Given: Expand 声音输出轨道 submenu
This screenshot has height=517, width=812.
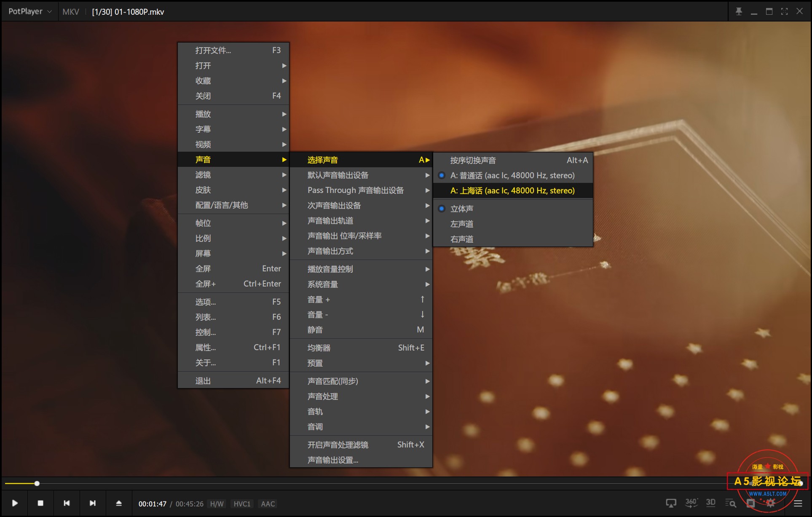Looking at the screenshot, I should click(x=361, y=220).
